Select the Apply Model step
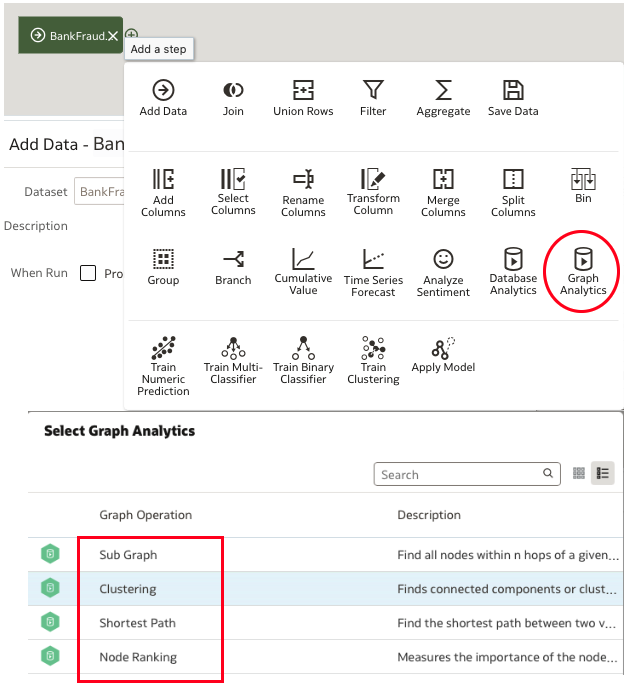 [443, 348]
